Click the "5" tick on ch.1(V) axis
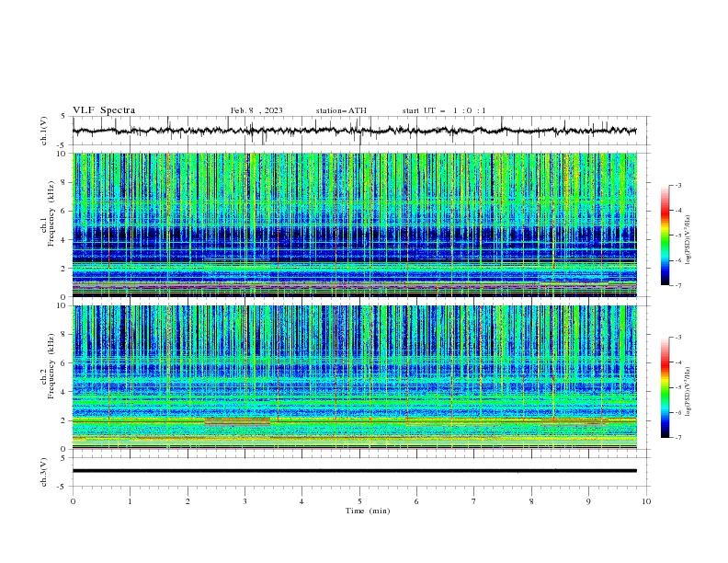 pyautogui.click(x=63, y=117)
